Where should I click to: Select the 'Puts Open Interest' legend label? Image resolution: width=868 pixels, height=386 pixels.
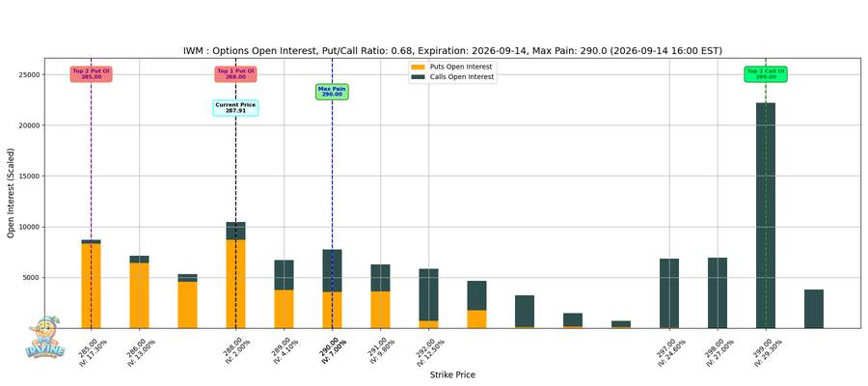click(x=461, y=67)
